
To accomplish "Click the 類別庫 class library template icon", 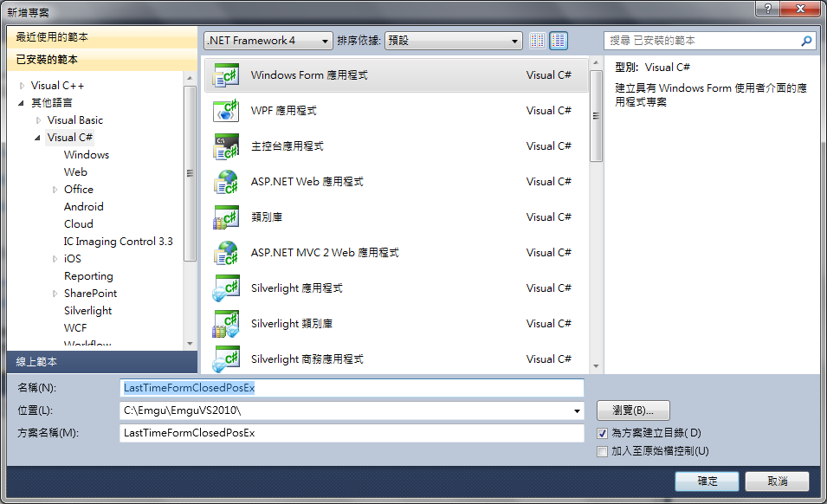I will 226,217.
